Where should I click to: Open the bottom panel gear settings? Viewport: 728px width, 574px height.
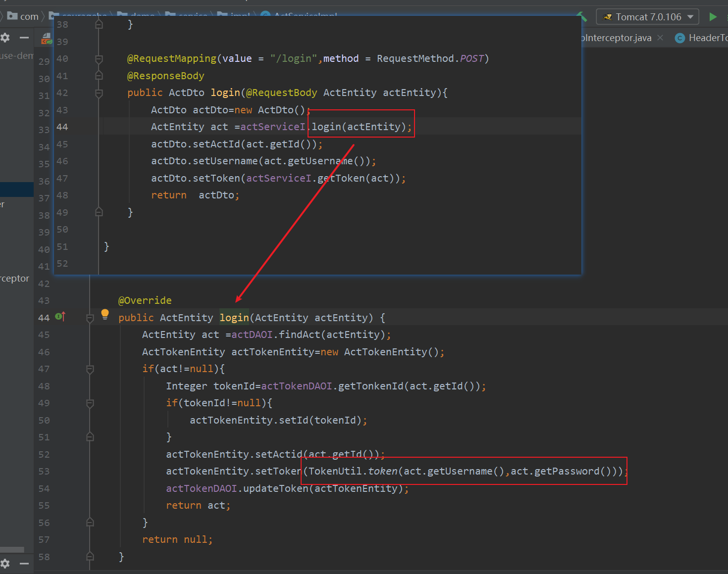5,563
